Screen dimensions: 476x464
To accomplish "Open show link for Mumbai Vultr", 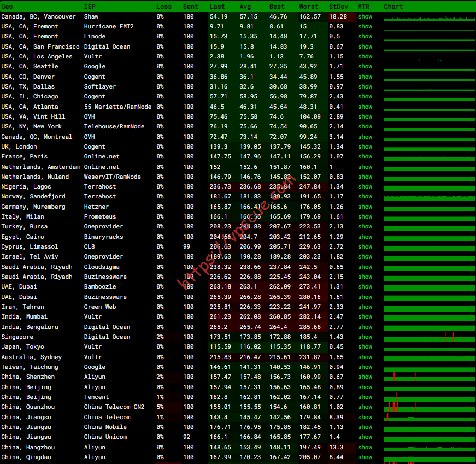I will point(365,317).
